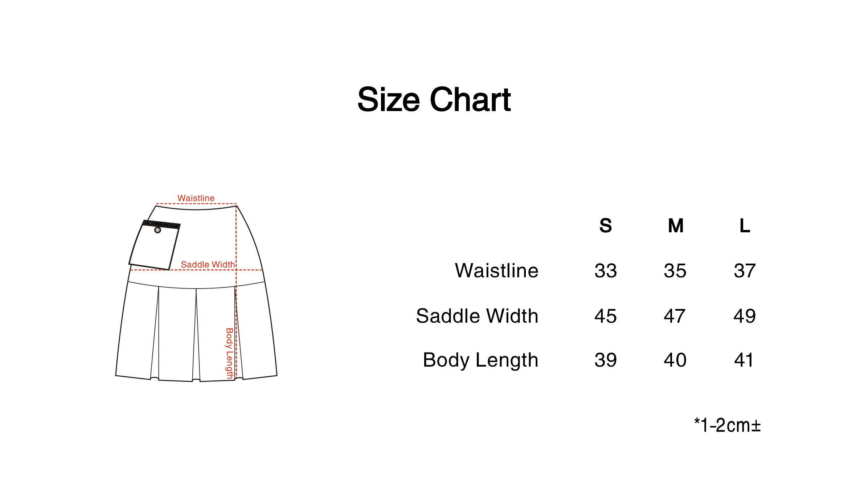Click the Waistline value 33
868x498 pixels.
606,271
